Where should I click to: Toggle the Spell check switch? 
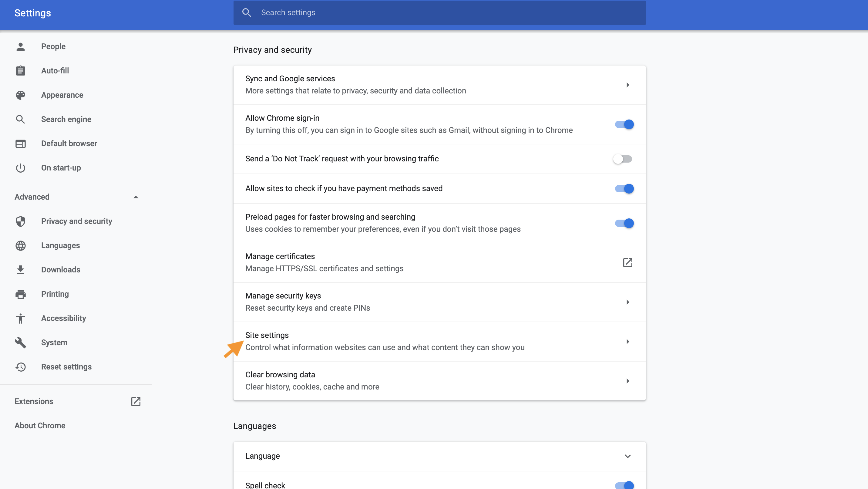click(624, 485)
